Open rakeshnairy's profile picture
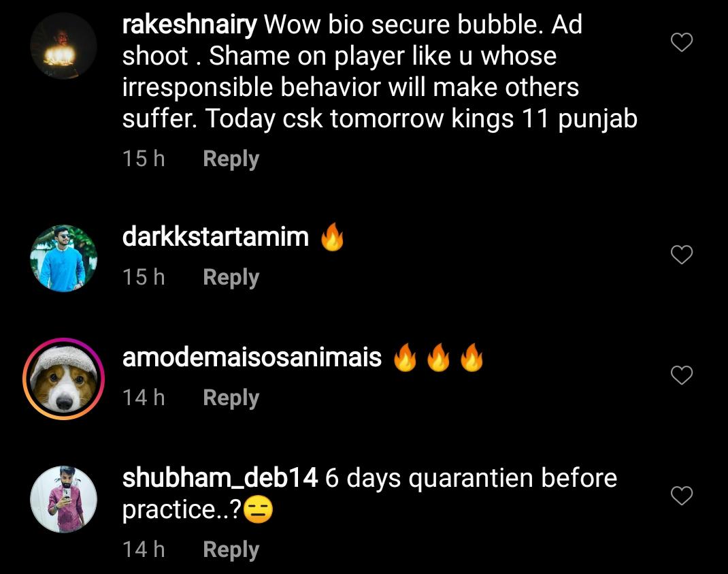 point(63,46)
